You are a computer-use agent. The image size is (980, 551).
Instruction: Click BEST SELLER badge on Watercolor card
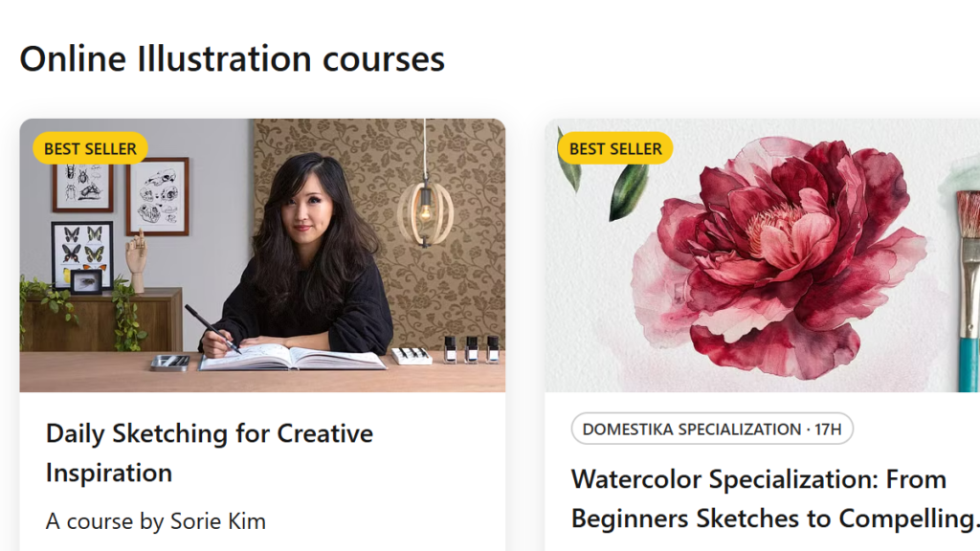tap(615, 148)
